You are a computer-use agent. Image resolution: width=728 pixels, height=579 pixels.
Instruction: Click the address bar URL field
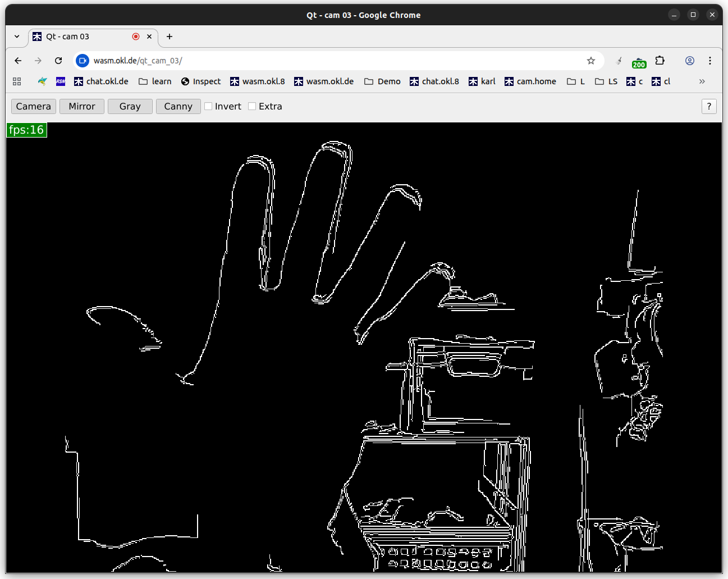tap(337, 61)
